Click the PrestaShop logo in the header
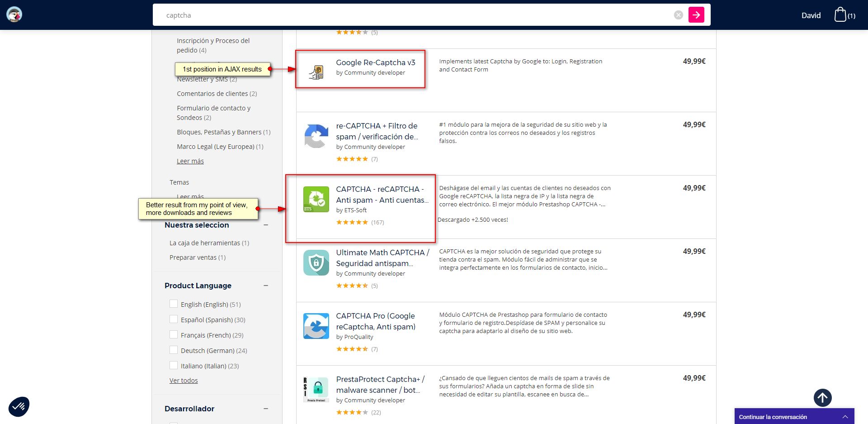The image size is (868, 424). (x=14, y=14)
